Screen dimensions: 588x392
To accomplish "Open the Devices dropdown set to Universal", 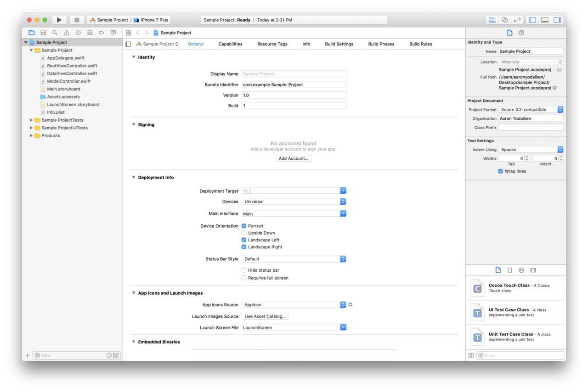I will (294, 202).
